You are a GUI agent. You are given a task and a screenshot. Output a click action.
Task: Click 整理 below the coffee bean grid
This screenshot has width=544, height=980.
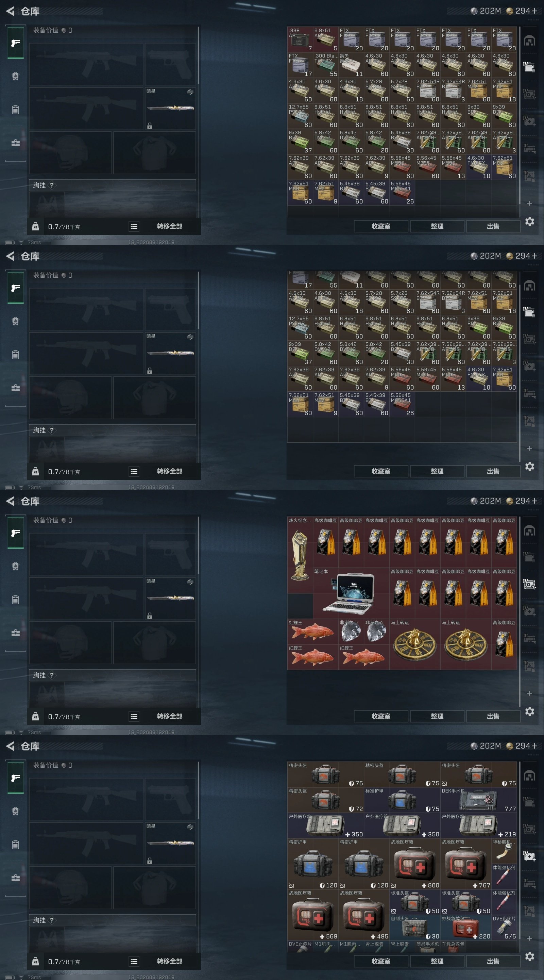pyautogui.click(x=437, y=716)
